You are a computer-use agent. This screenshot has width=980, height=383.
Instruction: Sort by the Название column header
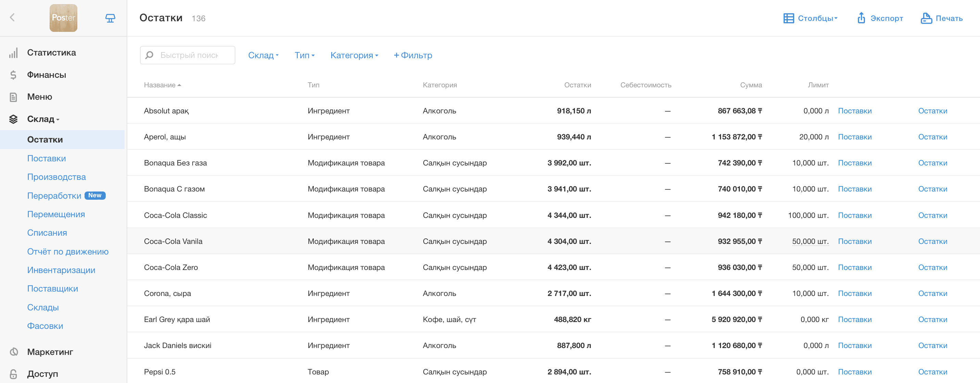(162, 85)
